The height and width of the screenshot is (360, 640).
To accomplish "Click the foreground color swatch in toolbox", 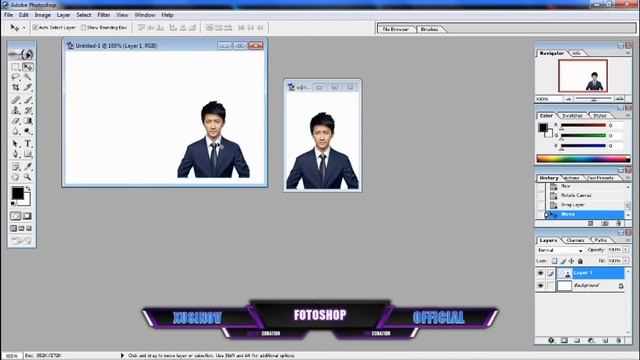I will point(17,193).
